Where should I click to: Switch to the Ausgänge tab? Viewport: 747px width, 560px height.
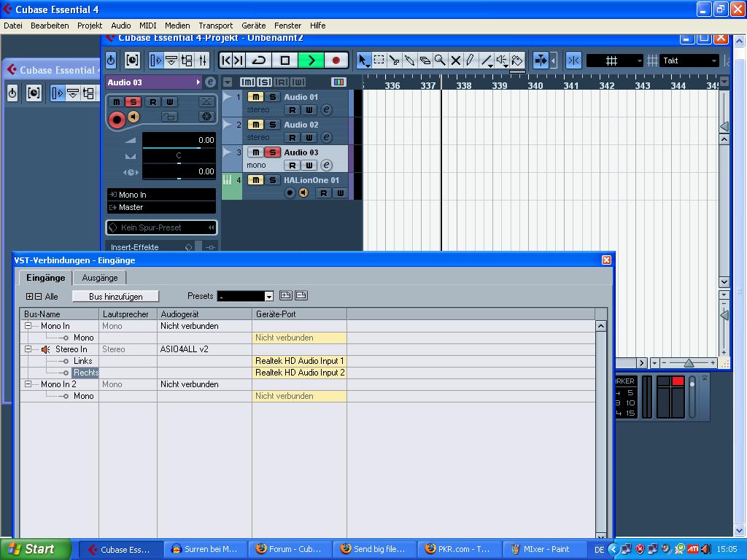click(99, 278)
